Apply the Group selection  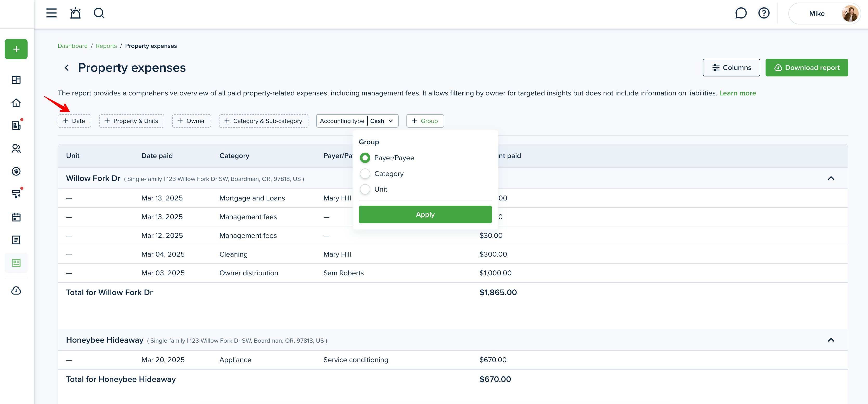(x=425, y=214)
